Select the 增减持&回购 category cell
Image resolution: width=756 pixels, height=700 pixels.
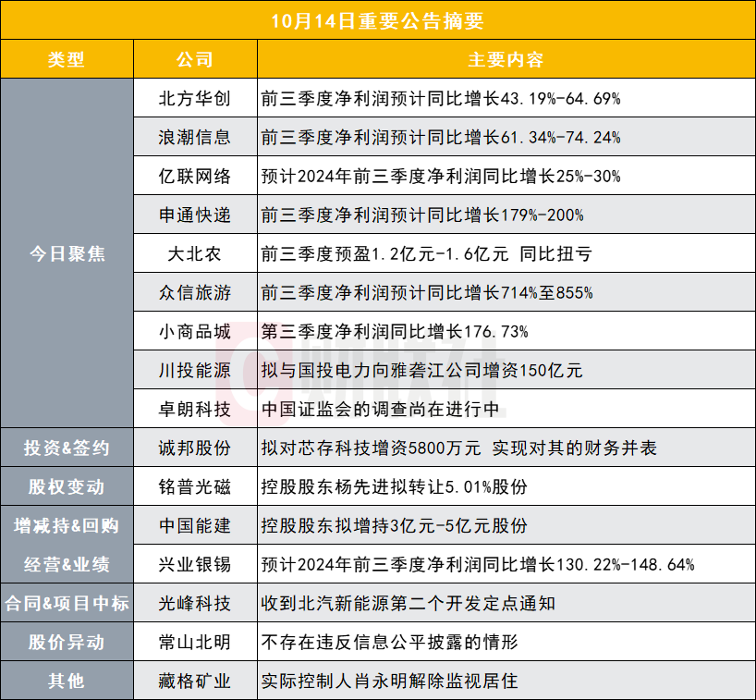pos(67,525)
